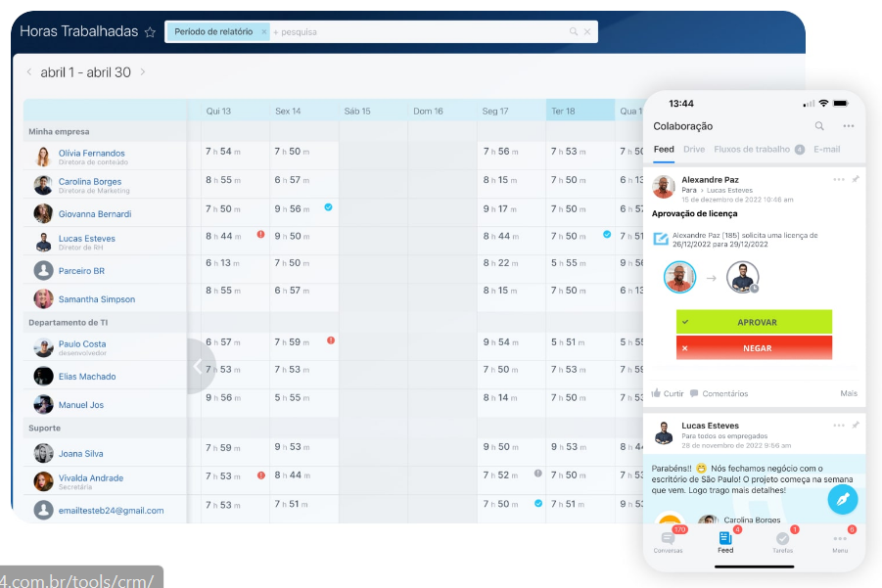Open the three-dot menu in Colaboração header

point(848,126)
